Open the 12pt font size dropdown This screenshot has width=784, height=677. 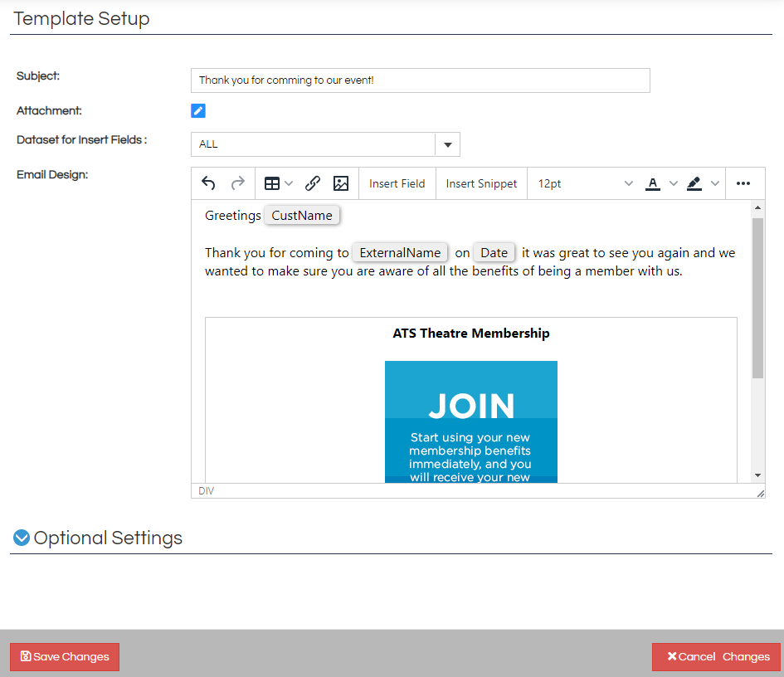[585, 183]
